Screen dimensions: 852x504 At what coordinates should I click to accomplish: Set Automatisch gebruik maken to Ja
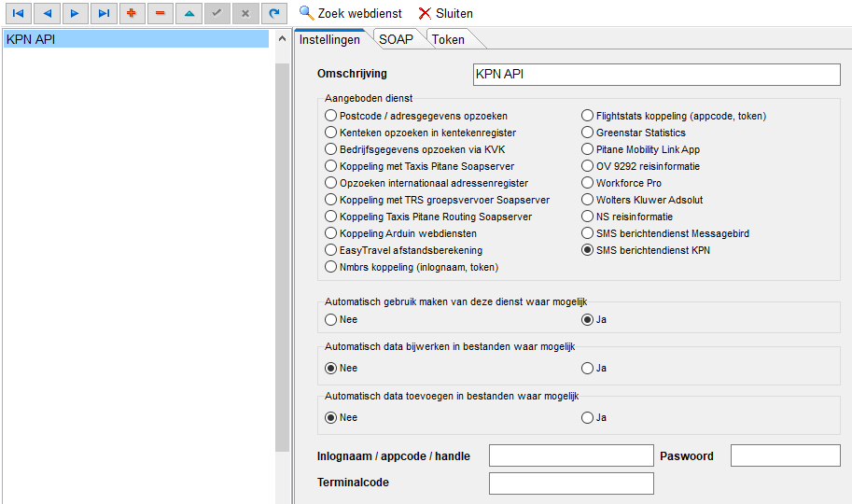point(594,320)
